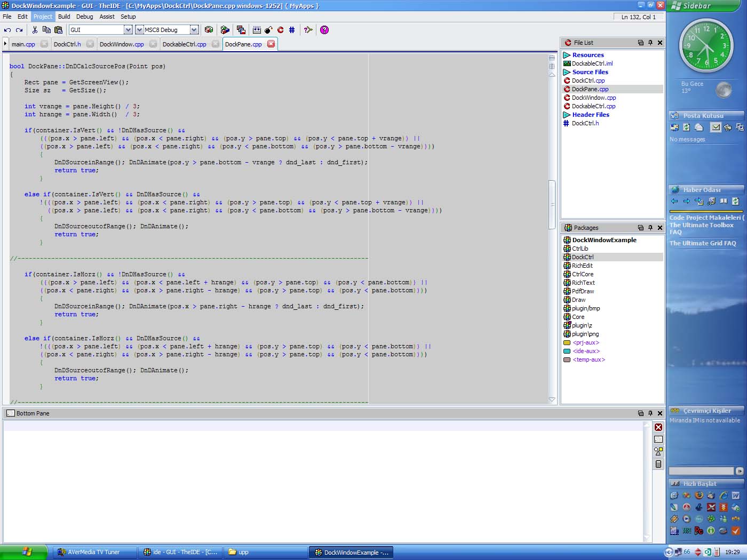Click the Cut scissors icon
747x560 pixels.
tap(35, 30)
